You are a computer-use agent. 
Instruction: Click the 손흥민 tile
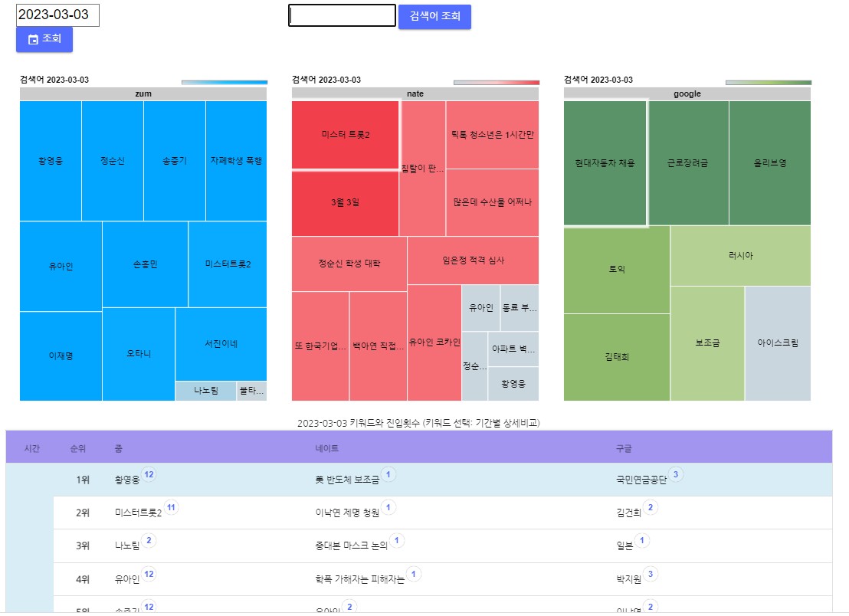pos(145,264)
